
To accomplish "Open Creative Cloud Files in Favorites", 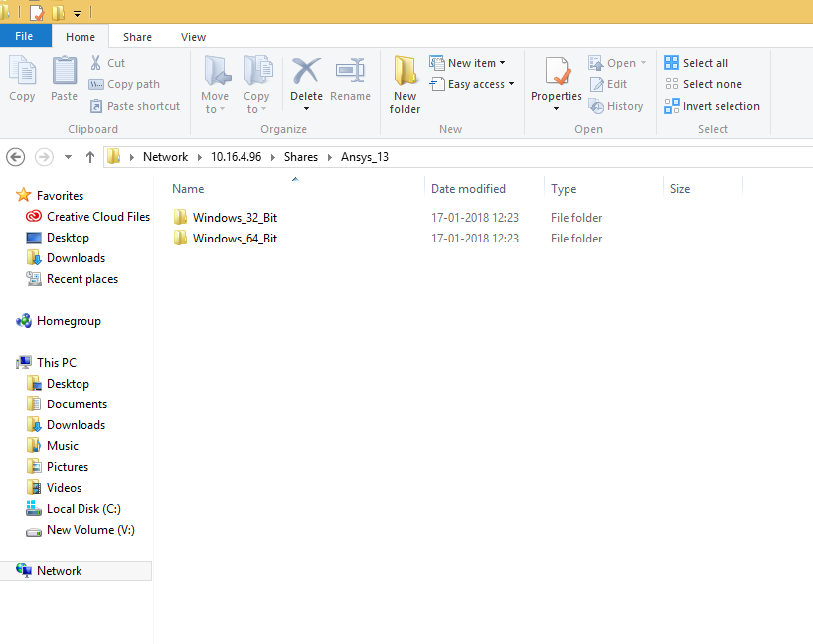I will (x=97, y=217).
